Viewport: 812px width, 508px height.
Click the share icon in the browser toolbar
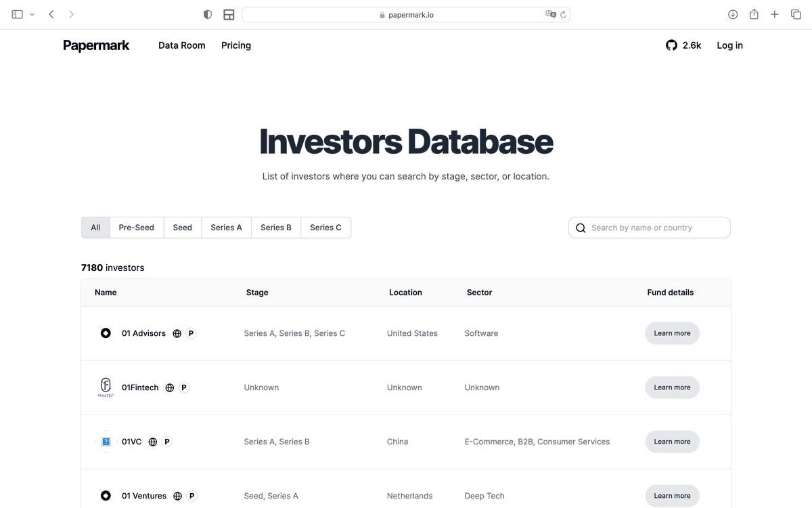pos(754,14)
